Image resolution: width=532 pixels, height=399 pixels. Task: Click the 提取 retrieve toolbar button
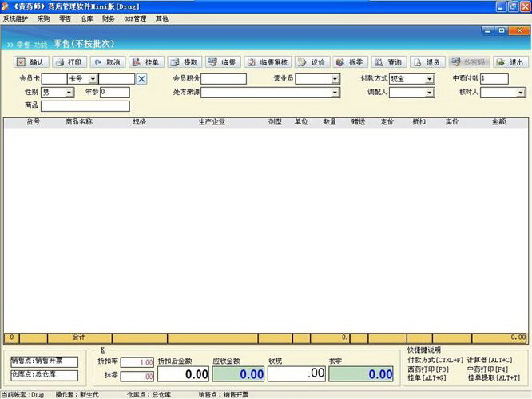(x=185, y=62)
